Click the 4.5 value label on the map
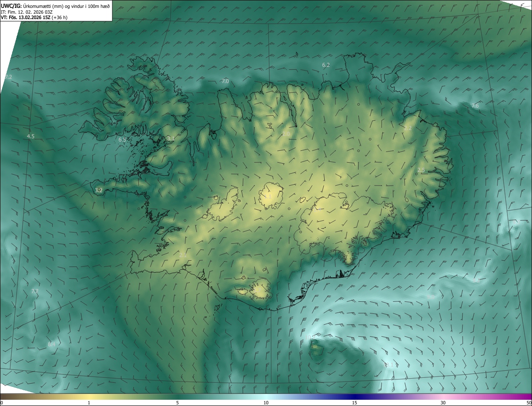The image size is (532, 406). tap(31, 137)
